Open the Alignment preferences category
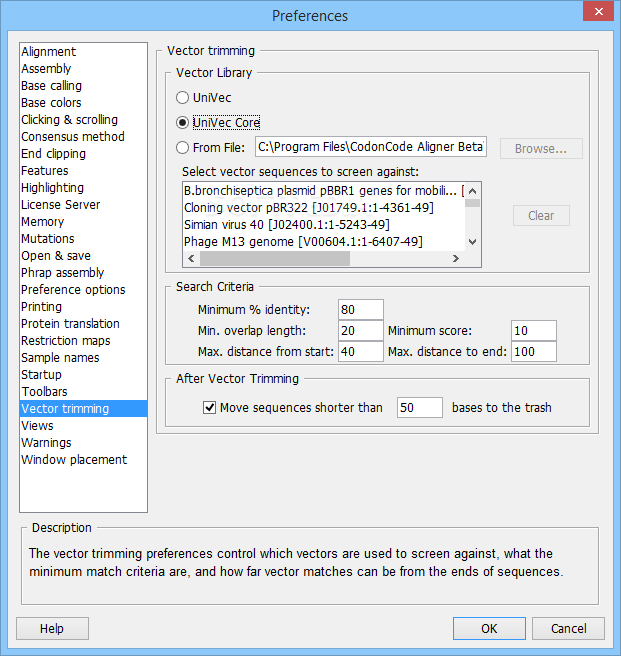621x656 pixels. [x=83, y=51]
